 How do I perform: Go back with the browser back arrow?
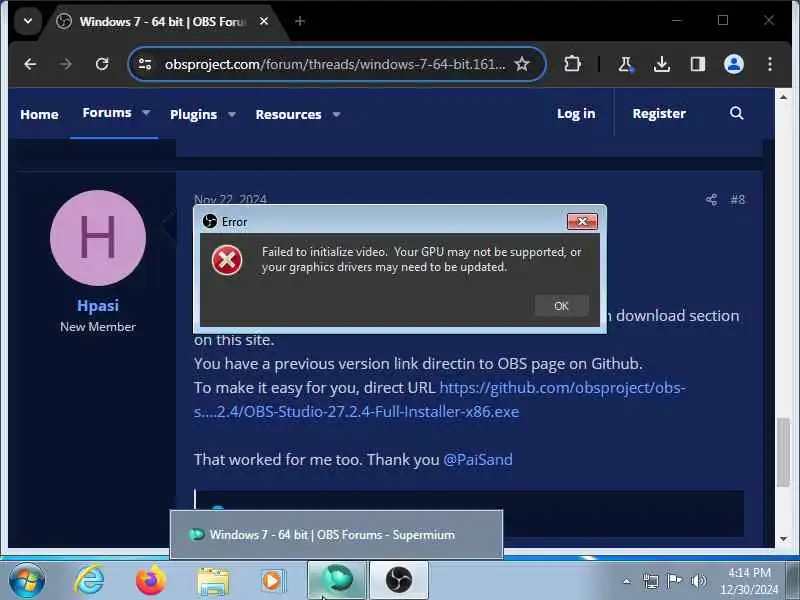(x=30, y=64)
